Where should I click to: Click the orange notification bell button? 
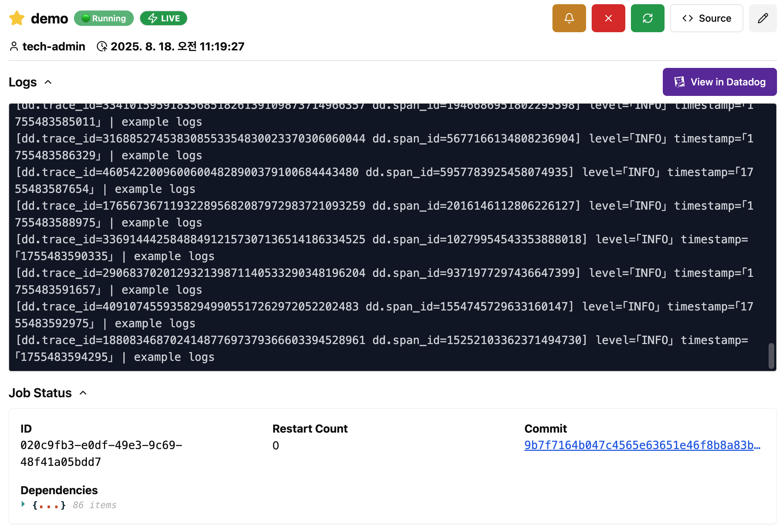(x=569, y=18)
